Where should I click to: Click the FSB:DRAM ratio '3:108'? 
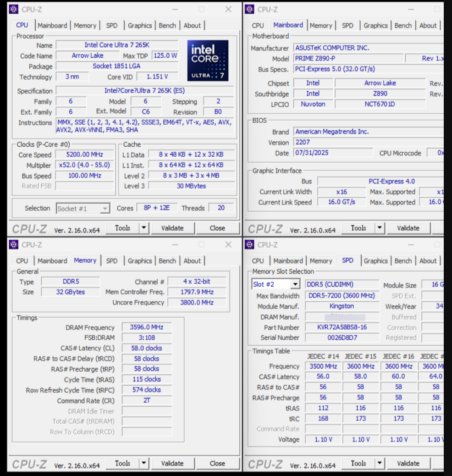[x=147, y=338]
